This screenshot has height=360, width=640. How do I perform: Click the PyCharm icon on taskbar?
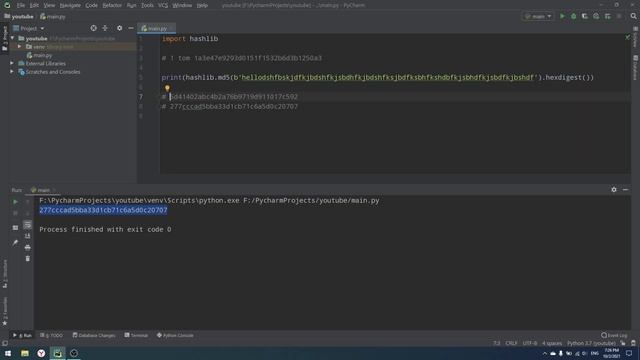(x=58, y=353)
